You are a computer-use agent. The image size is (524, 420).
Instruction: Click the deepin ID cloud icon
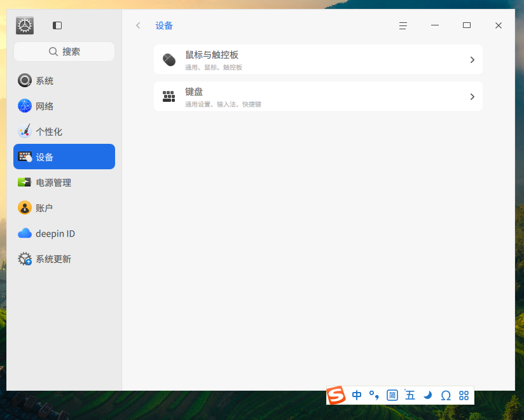tap(25, 233)
